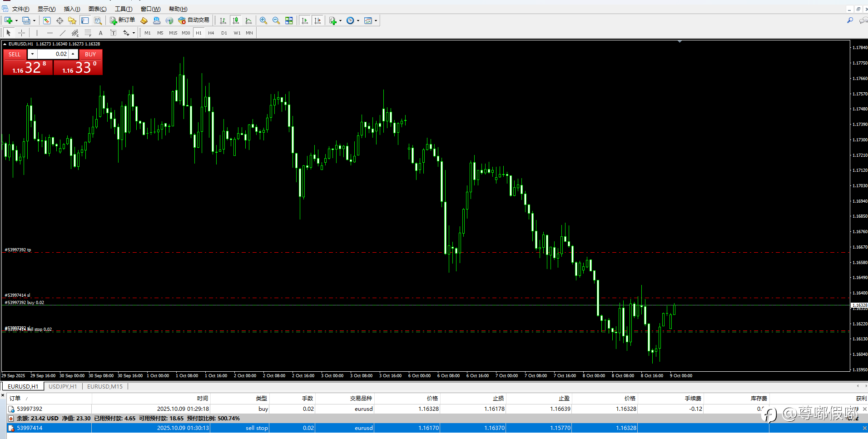Select the crosshair tool
The width and height of the screenshot is (868, 439).
[x=21, y=33]
